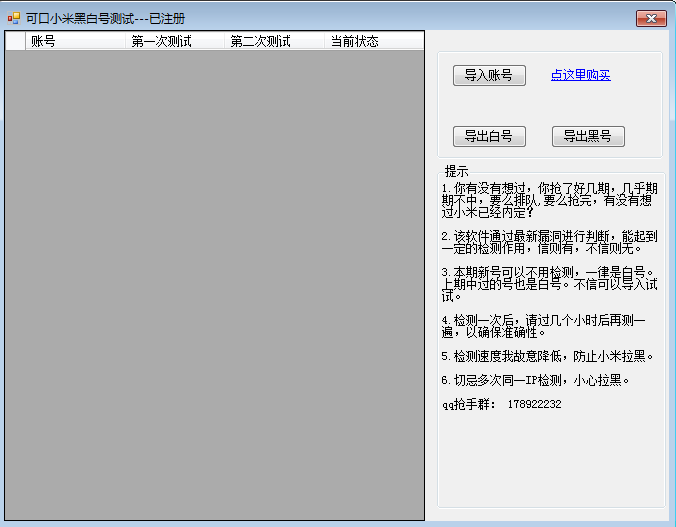Click tip 5 about 检测速度 being lowered

point(548,356)
